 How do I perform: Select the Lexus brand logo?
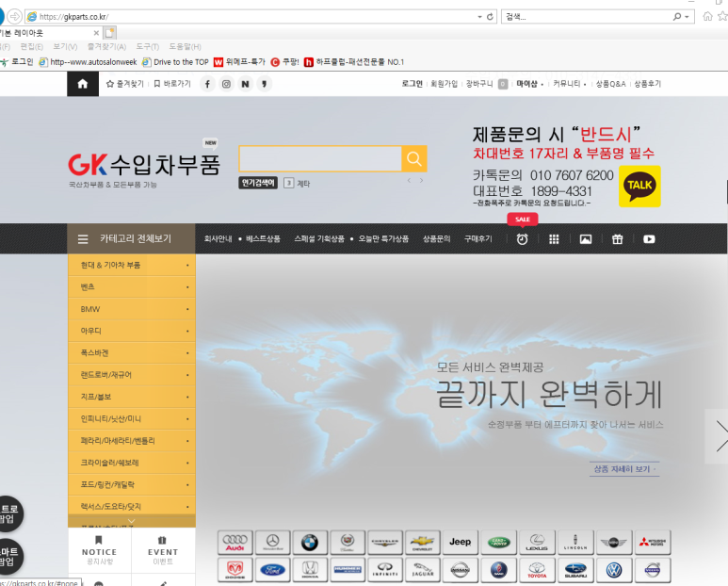pos(537,543)
